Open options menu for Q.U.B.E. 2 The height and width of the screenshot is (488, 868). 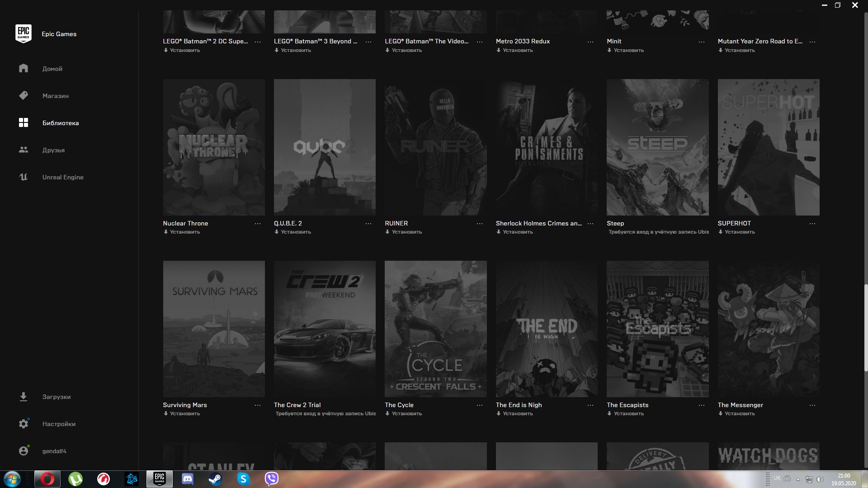pyautogui.click(x=368, y=224)
